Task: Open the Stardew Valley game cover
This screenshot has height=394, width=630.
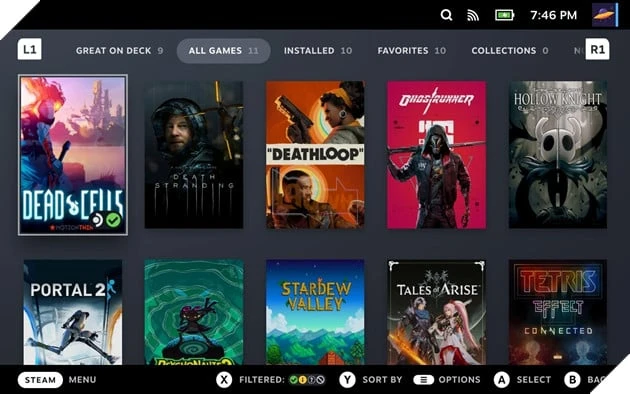Action: [315, 312]
